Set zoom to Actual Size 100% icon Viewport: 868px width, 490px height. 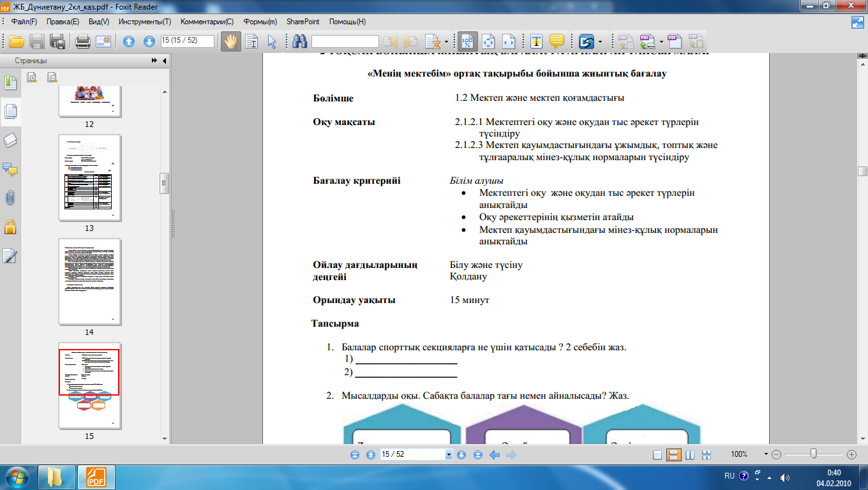pyautogui.click(x=468, y=41)
